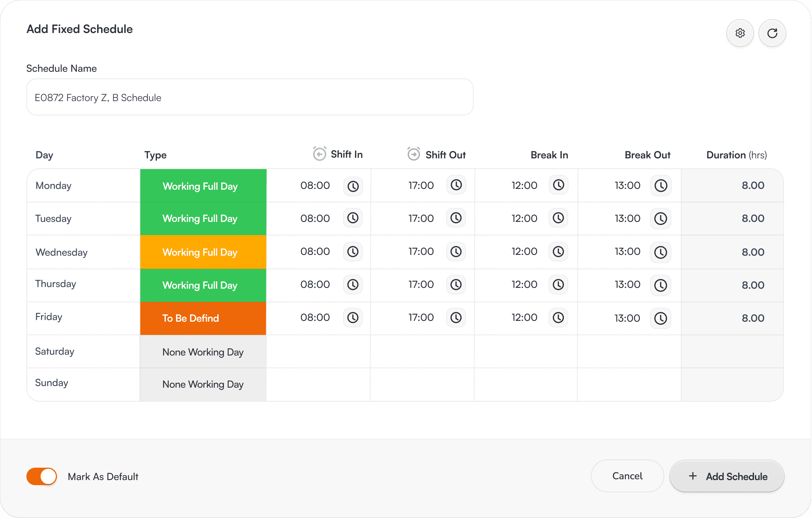Open Tuesday Shift Out clock picker

tap(456, 218)
